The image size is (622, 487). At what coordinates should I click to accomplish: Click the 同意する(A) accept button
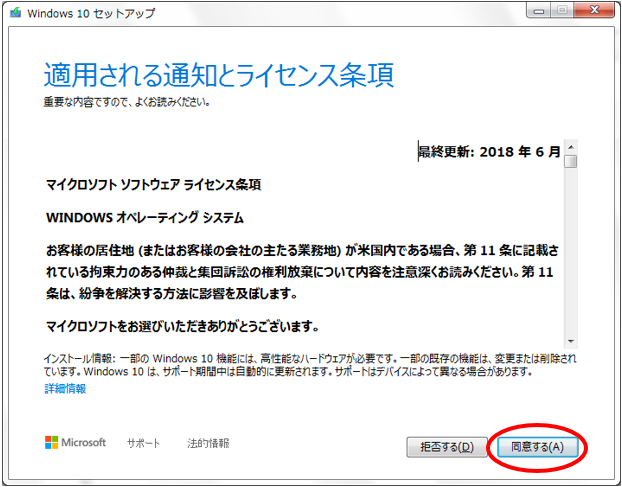[x=538, y=447]
